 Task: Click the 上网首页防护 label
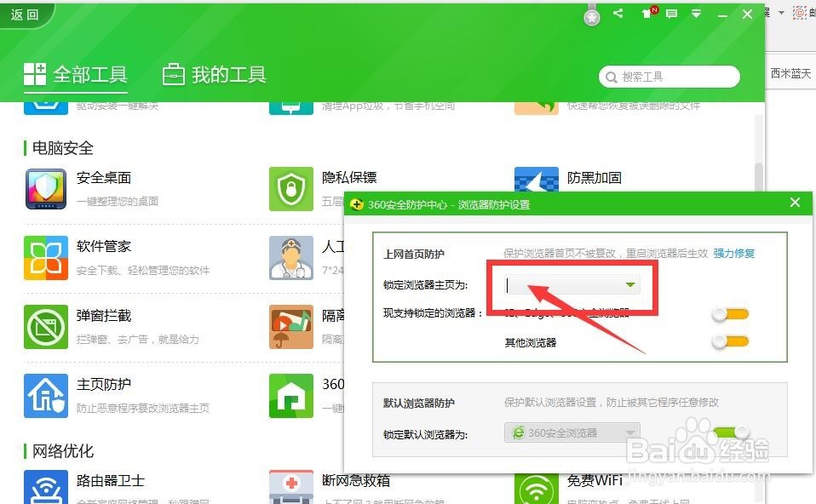tap(414, 255)
